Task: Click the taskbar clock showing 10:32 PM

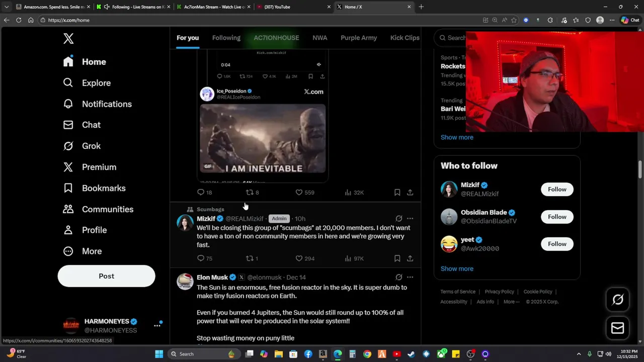Action: click(x=629, y=354)
